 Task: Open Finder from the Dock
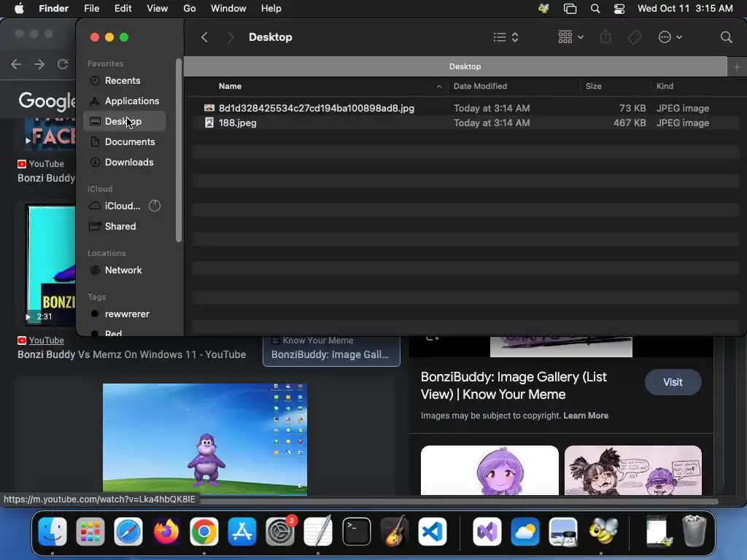coord(53,532)
